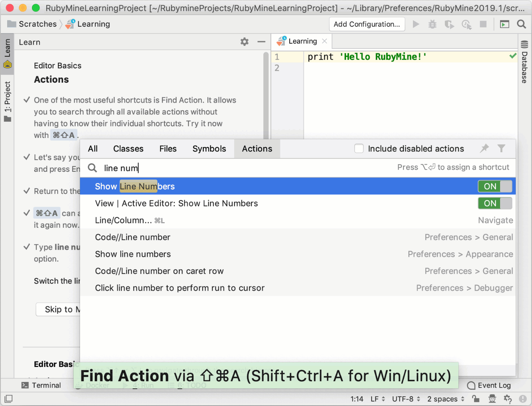Click the inspector hat status icon

tap(492, 399)
